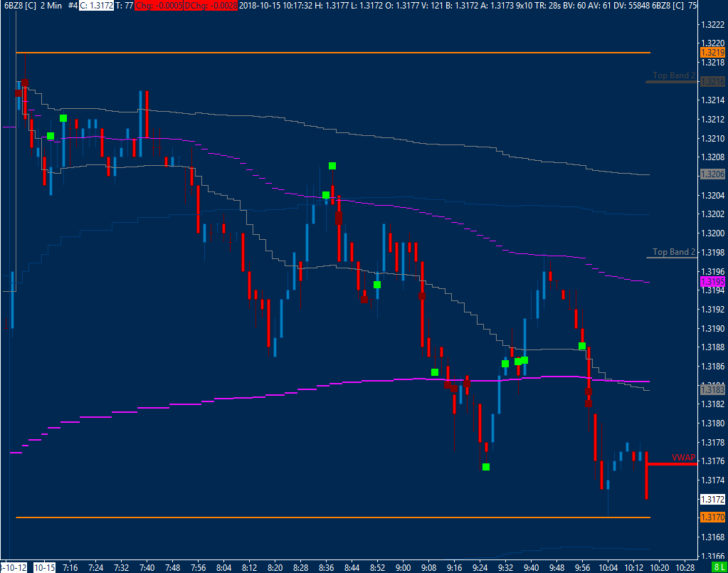Click the 9:56 time axis label
Image resolution: width=728 pixels, height=573 pixels.
click(582, 567)
